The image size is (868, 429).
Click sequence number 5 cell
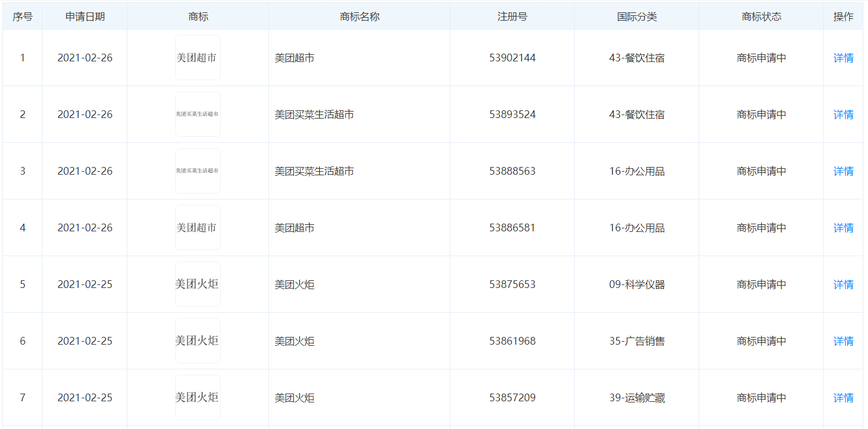tap(22, 284)
